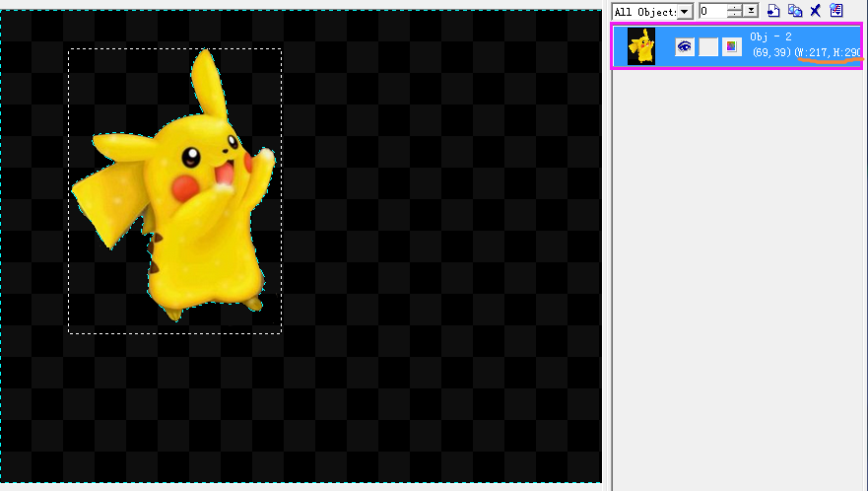Click the delete object X icon
The width and height of the screenshot is (868, 491).
coord(816,11)
